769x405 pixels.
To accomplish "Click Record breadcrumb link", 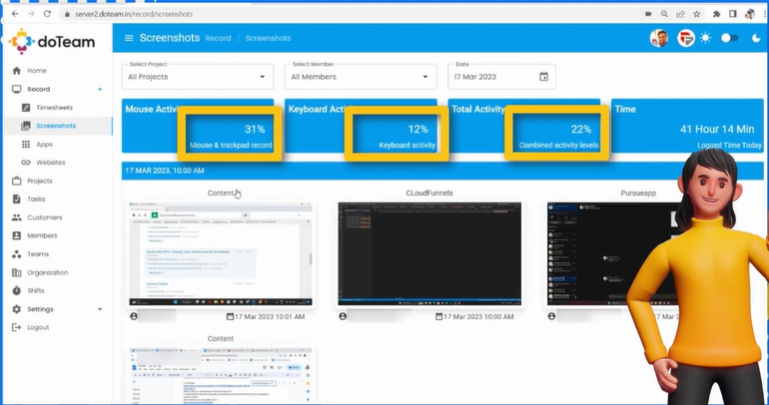I will coord(218,38).
